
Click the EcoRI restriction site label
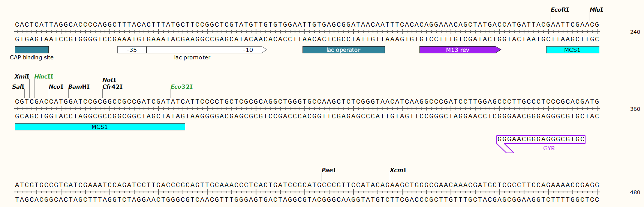point(559,10)
